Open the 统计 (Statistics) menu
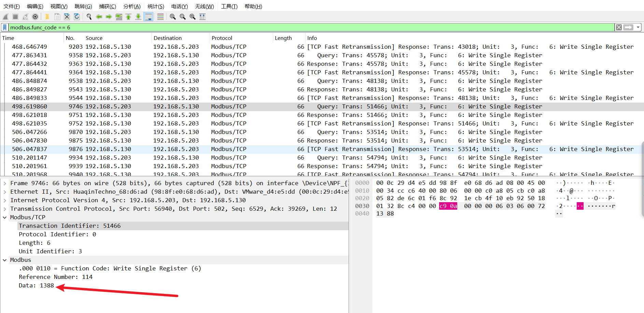644x313 pixels. coord(156,6)
